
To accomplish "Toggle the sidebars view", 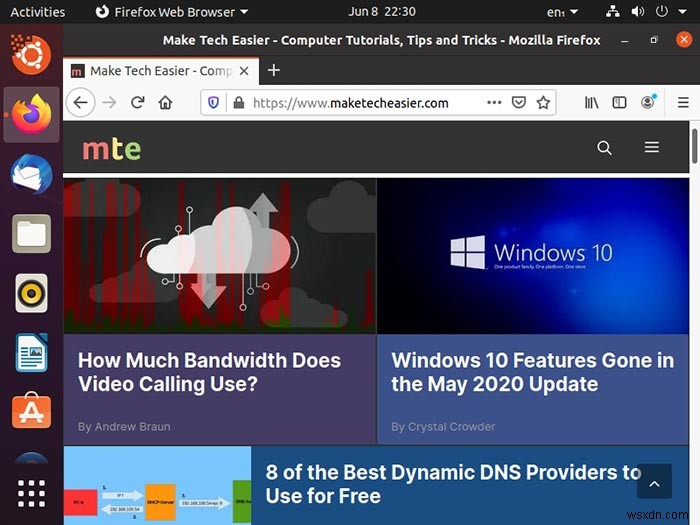I will pos(619,103).
